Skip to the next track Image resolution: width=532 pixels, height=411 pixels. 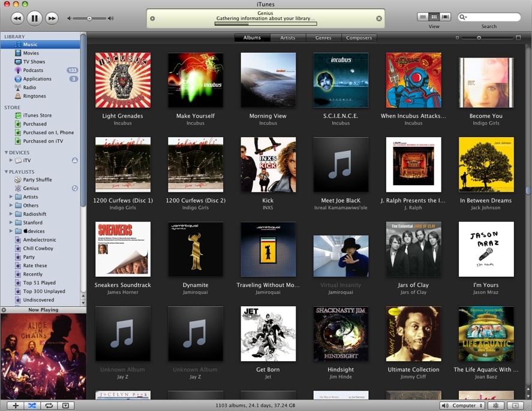tap(52, 19)
